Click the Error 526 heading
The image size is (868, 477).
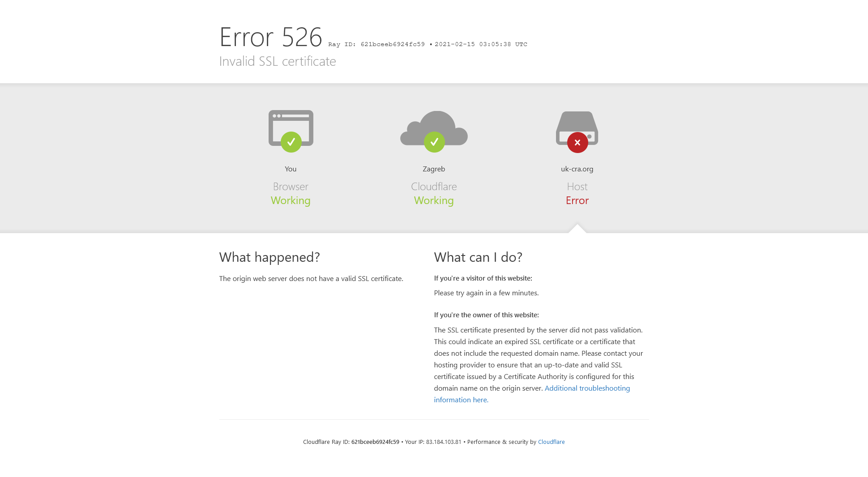click(271, 37)
